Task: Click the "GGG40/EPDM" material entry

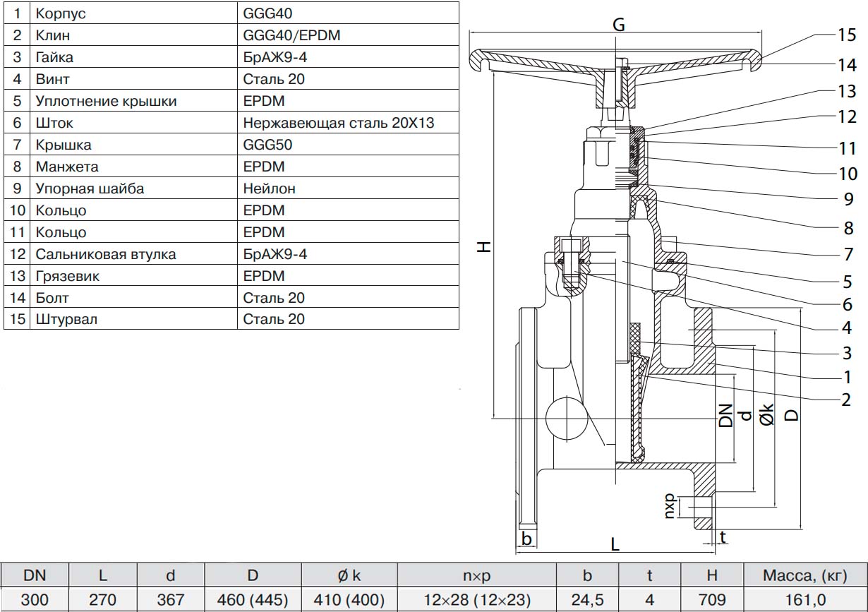Action: click(291, 35)
